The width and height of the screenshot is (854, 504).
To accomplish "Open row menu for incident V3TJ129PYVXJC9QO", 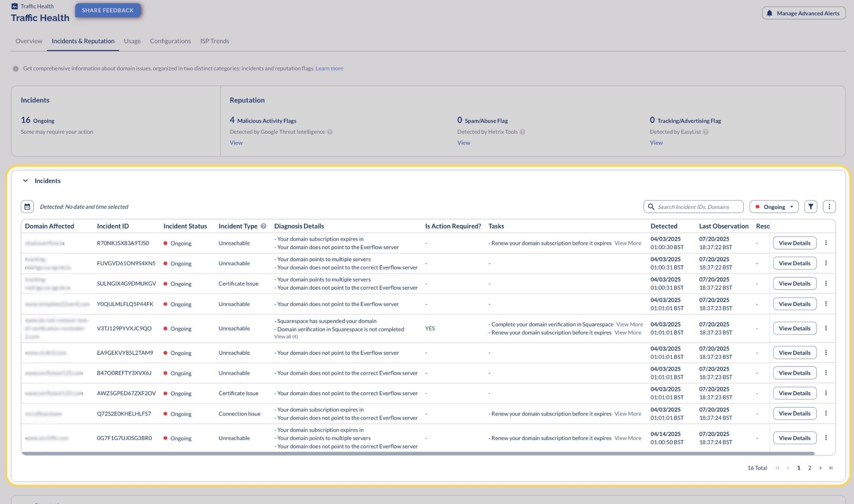I will tap(826, 329).
